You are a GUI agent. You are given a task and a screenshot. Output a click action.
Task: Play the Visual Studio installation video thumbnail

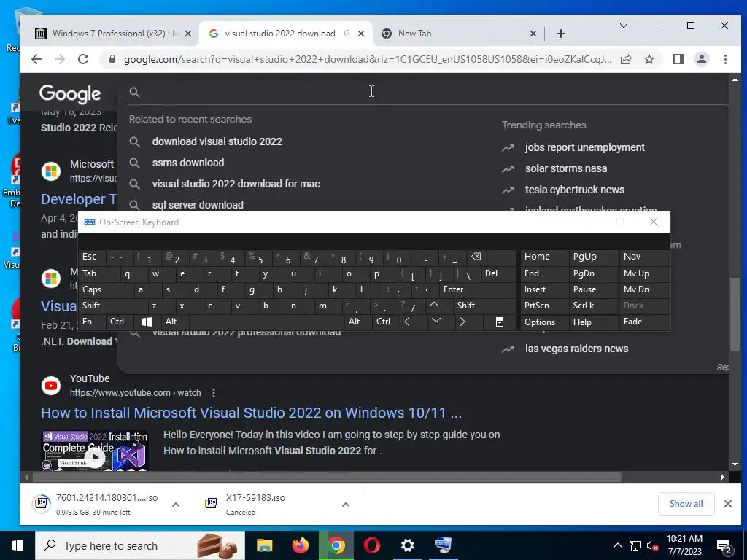tap(95, 451)
